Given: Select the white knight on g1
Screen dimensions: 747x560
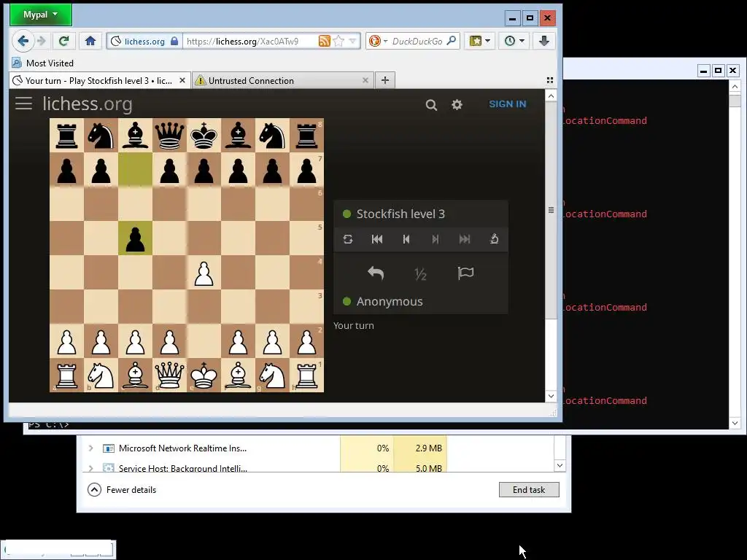Looking at the screenshot, I should pyautogui.click(x=273, y=376).
